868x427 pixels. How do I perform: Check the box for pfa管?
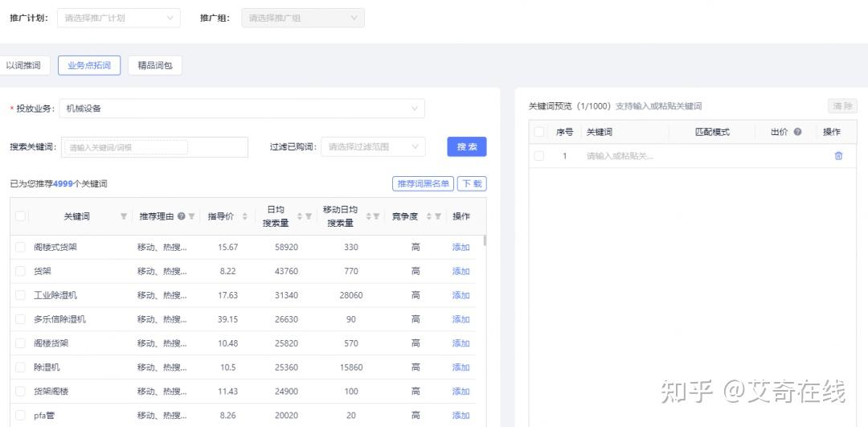pos(20,416)
